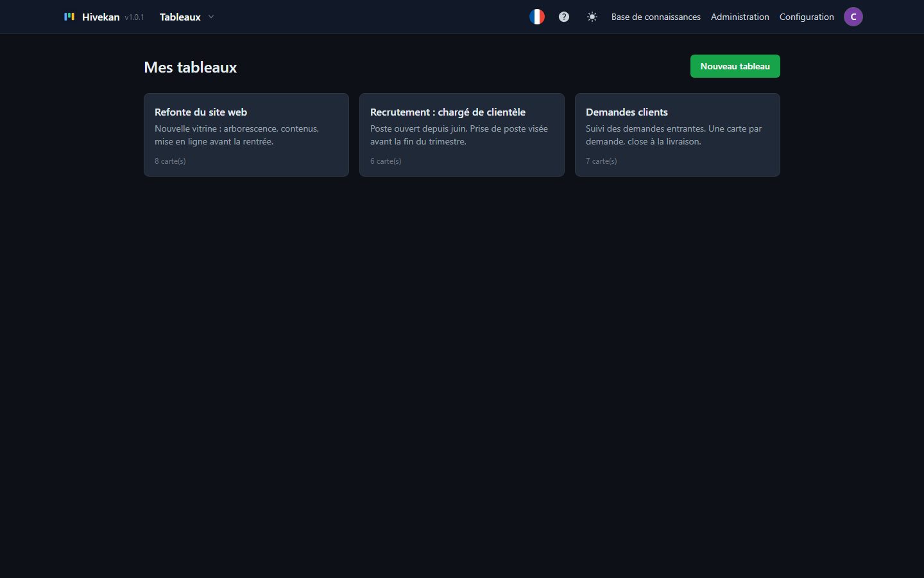
Task: Open the Demandes clients board
Action: [x=678, y=135]
